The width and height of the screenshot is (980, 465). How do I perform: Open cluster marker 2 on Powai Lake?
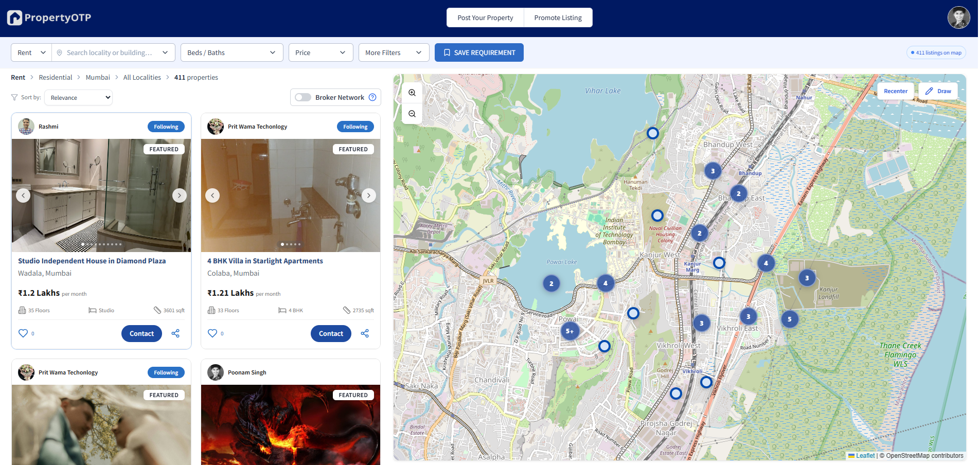pyautogui.click(x=551, y=283)
